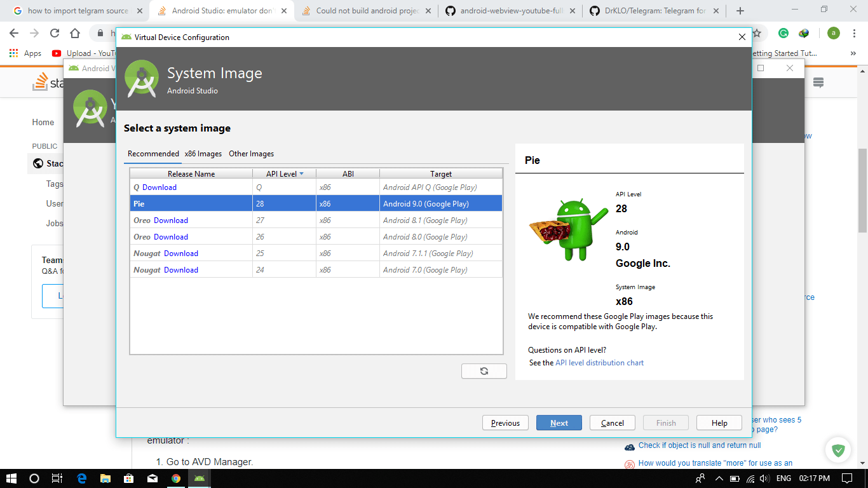Viewport: 868px width, 488px height.
Task: Open the Windows Start menu
Action: [11, 478]
